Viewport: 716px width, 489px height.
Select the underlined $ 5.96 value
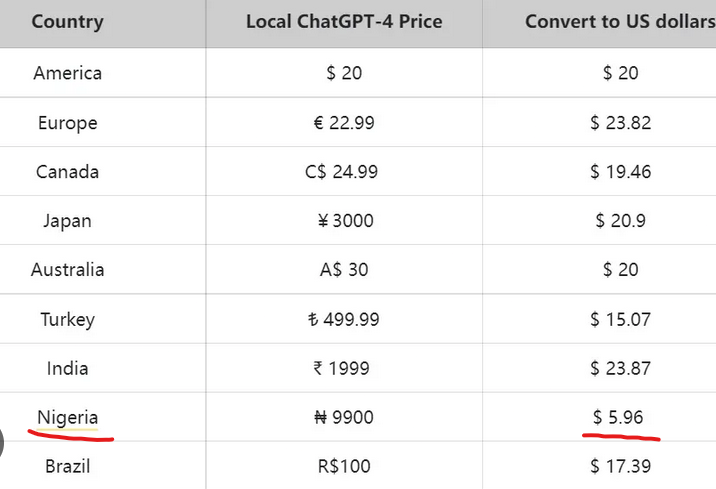coord(618,417)
